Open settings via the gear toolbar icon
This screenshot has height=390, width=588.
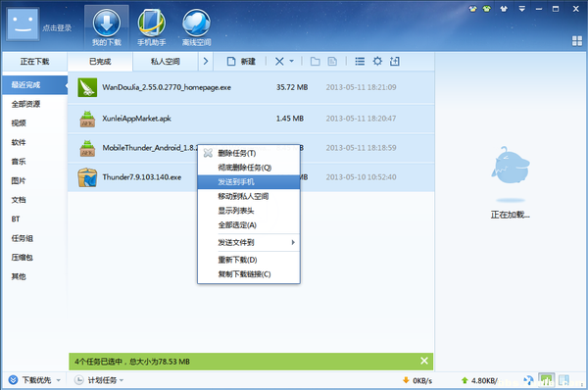tap(377, 61)
